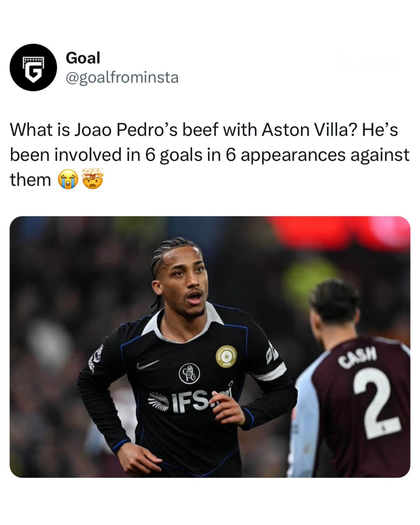Open the Goal display name link

pyautogui.click(x=83, y=58)
